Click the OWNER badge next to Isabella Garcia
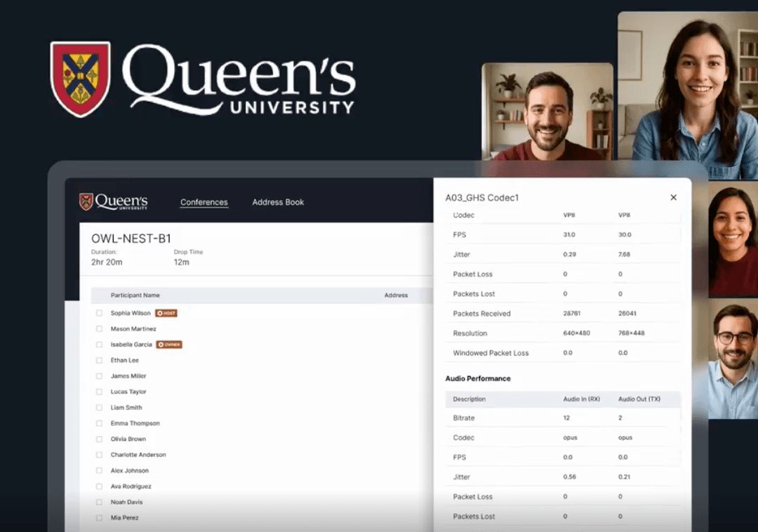The width and height of the screenshot is (758, 532). click(169, 345)
